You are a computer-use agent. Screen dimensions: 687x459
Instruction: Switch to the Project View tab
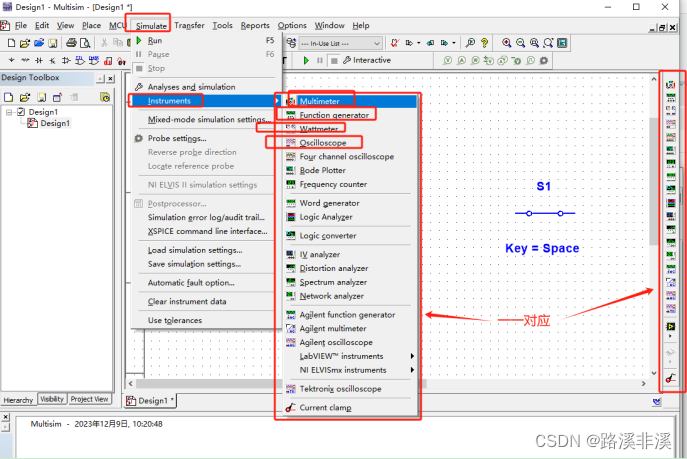89,399
